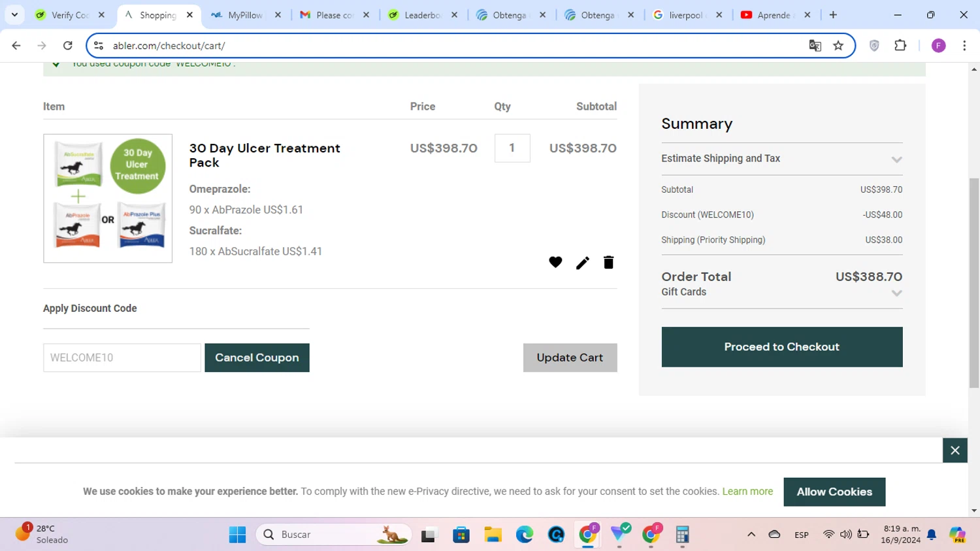Go back in browser history

pos(16,46)
